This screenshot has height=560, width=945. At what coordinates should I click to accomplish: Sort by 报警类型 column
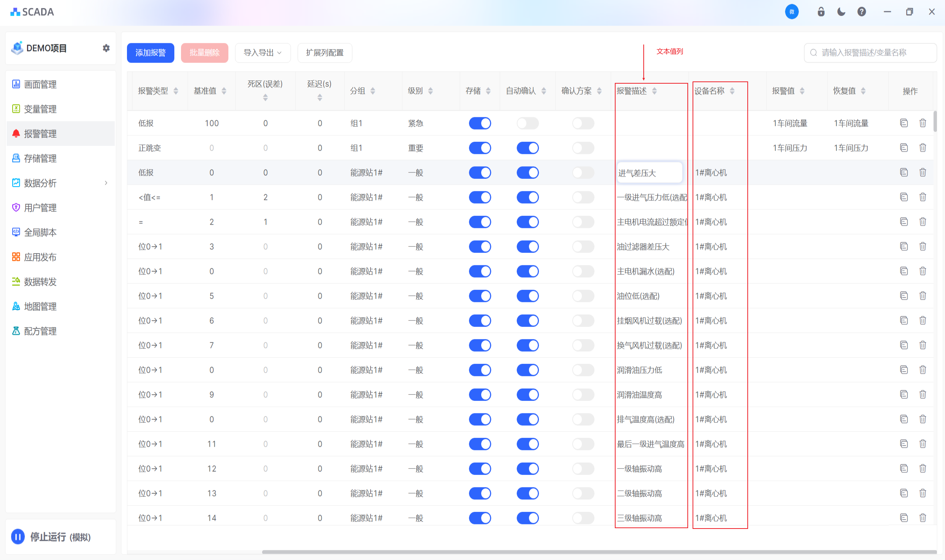tap(175, 91)
